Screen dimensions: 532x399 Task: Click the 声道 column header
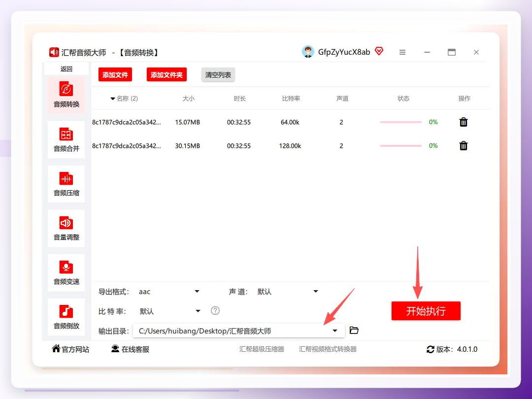[x=342, y=99]
